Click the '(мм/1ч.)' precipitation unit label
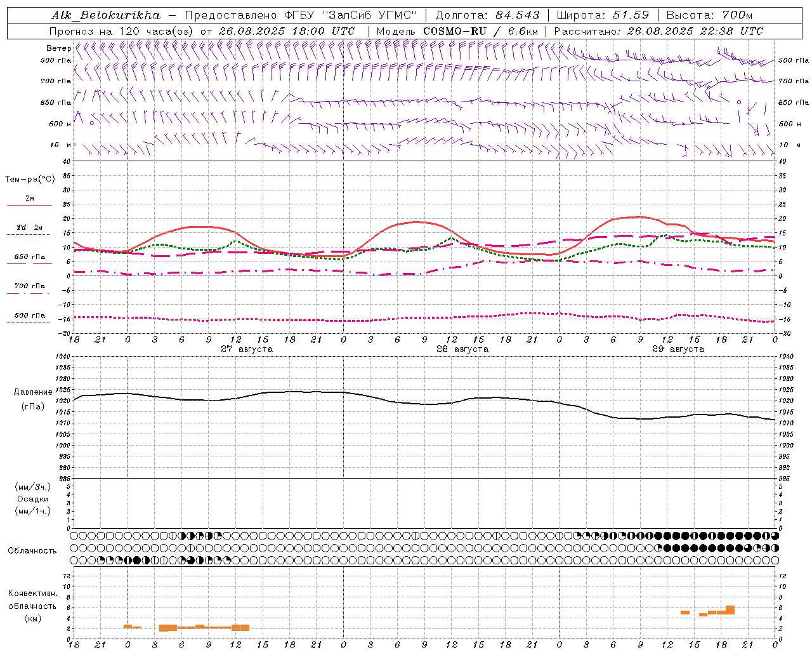812x650 pixels. click(33, 511)
